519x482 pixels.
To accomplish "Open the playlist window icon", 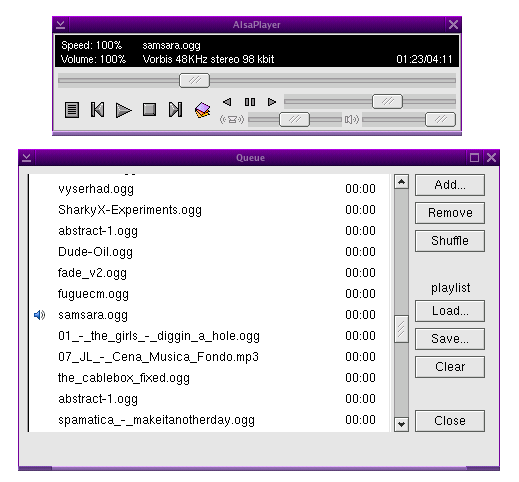I will (72, 110).
